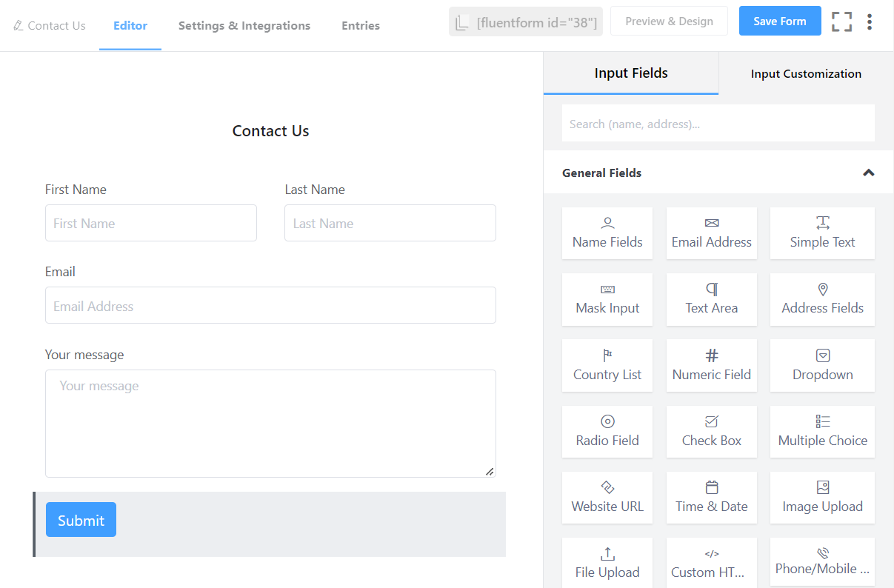Viewport: 894px width, 588px height.
Task: Select the Country List field
Action: (607, 365)
